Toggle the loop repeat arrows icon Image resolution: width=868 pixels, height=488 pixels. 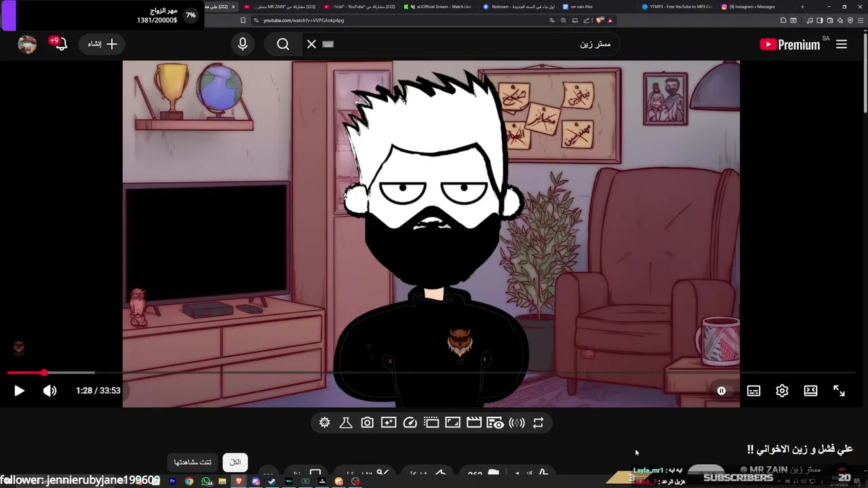pyautogui.click(x=538, y=422)
